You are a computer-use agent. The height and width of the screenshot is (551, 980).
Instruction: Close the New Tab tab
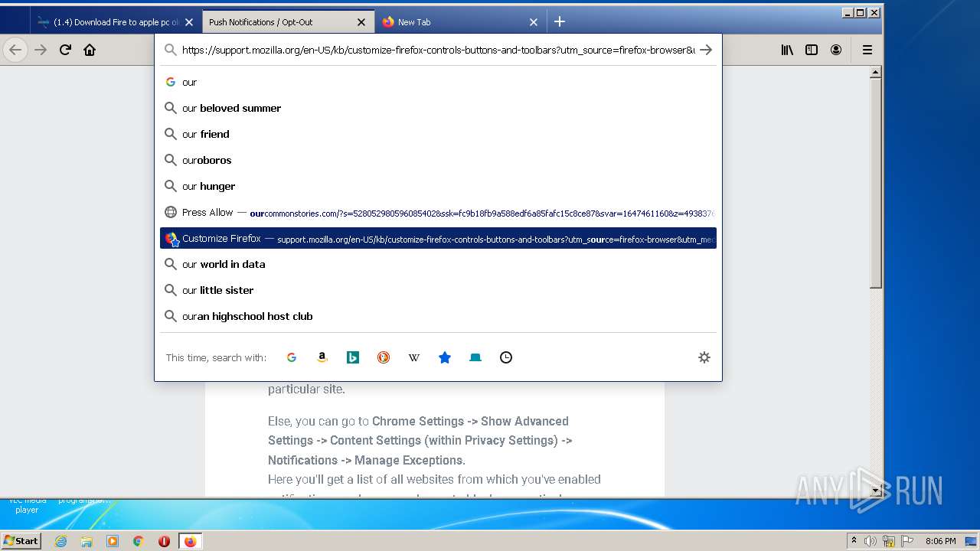534,22
